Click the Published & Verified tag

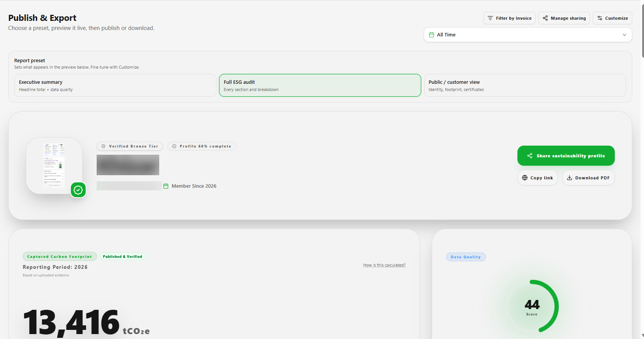click(x=122, y=257)
